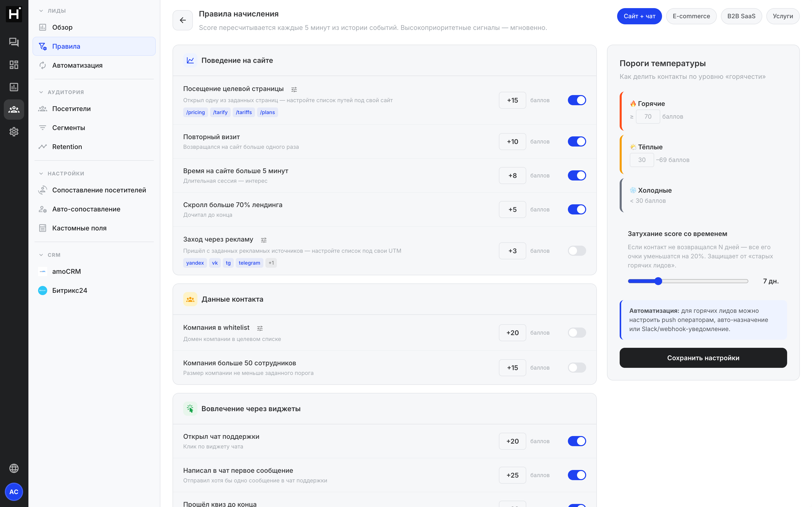Click the globe language icon
812x507 pixels.
tap(14, 468)
